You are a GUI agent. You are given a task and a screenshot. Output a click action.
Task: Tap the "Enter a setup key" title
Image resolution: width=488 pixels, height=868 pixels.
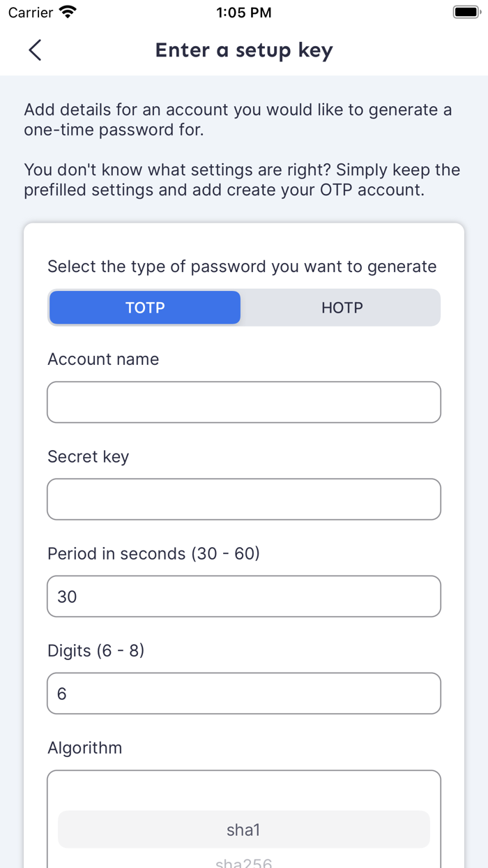(x=244, y=50)
